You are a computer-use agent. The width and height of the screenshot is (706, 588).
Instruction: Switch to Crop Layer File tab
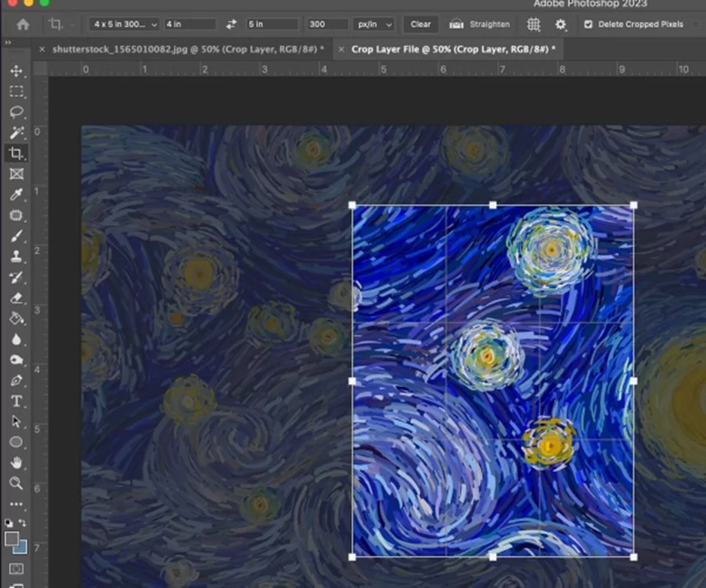[x=453, y=49]
